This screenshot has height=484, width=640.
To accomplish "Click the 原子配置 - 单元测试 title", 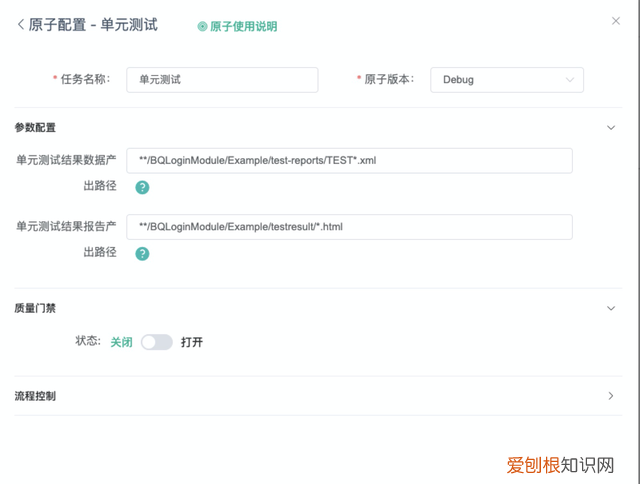I will (x=93, y=24).
